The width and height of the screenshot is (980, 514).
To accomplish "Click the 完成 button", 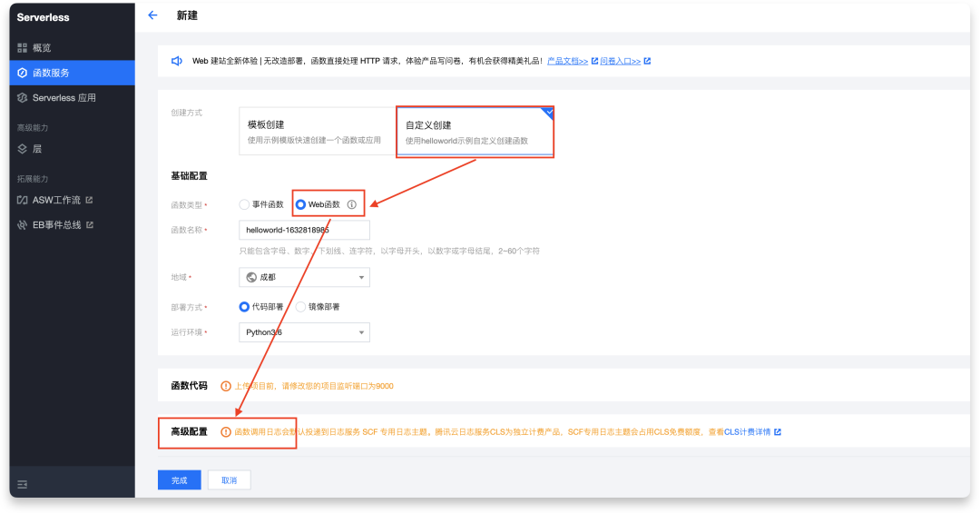I will (180, 480).
